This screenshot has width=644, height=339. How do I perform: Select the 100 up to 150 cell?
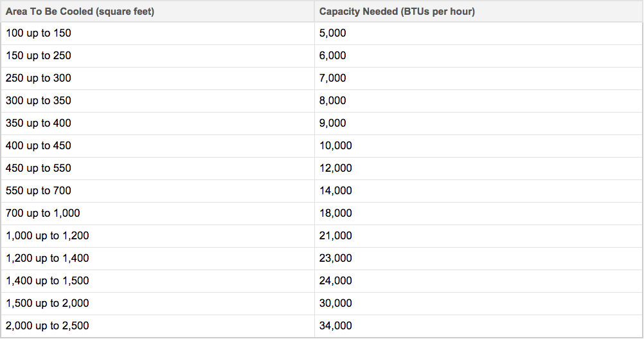[157, 33]
